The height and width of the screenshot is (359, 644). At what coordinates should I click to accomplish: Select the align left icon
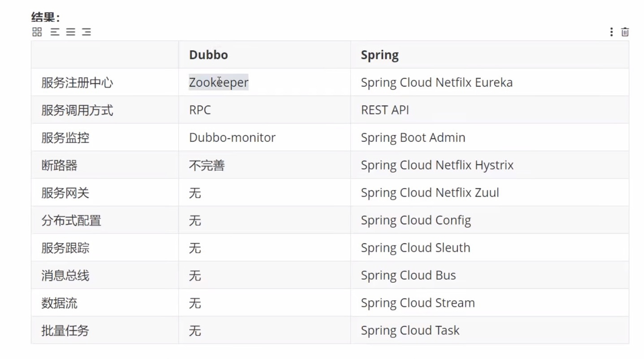(55, 32)
